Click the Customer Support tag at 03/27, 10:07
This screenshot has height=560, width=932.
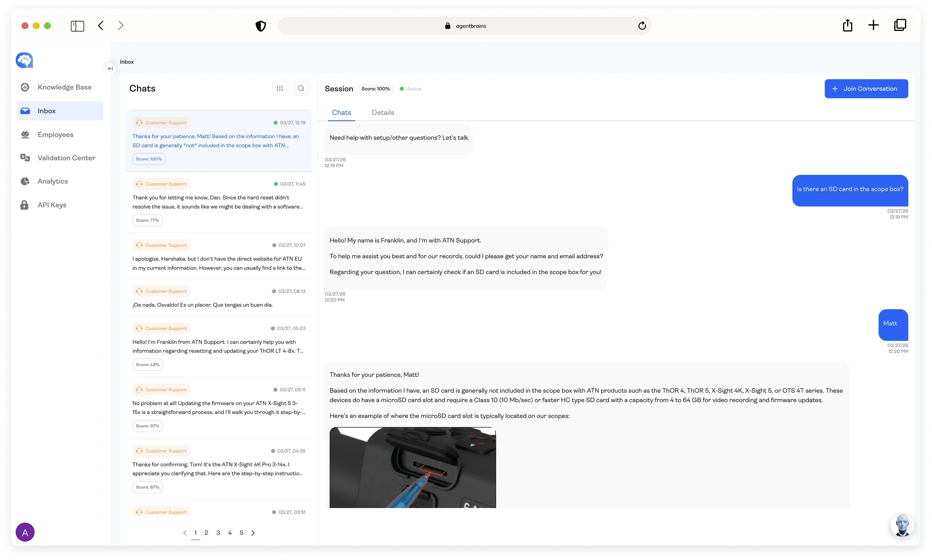click(161, 245)
